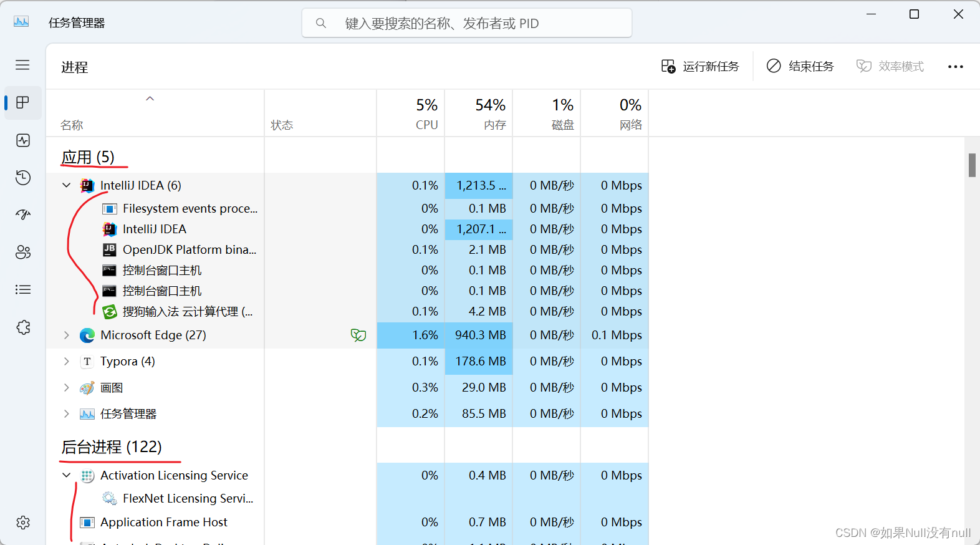
Task: Expand the 任务管理器 process group
Action: pyautogui.click(x=67, y=413)
